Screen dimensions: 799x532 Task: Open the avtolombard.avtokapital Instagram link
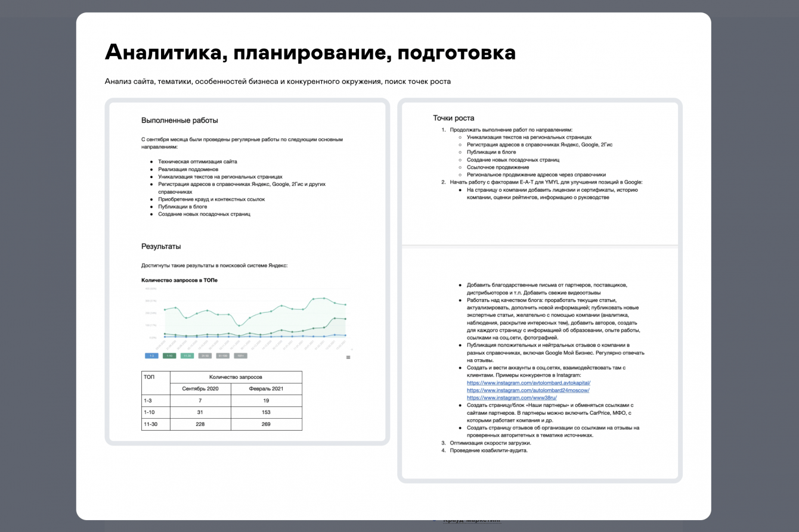point(528,382)
